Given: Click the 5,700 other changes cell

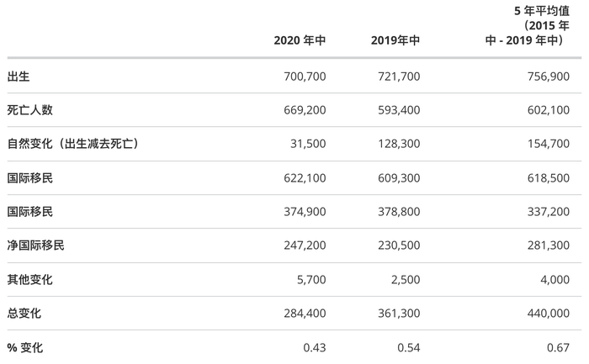Looking at the screenshot, I should (x=311, y=279).
